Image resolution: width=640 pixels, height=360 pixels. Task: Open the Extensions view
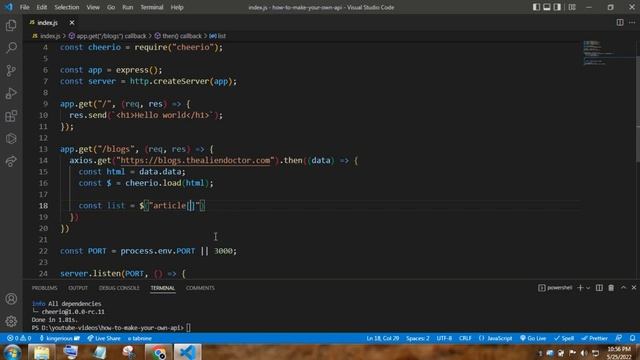pyautogui.click(x=11, y=116)
